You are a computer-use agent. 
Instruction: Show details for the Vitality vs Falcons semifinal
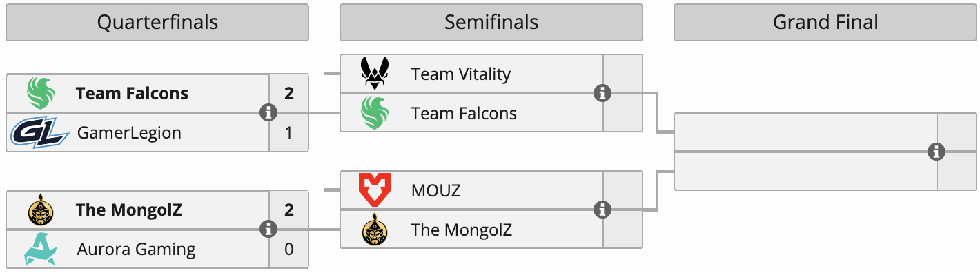602,93
